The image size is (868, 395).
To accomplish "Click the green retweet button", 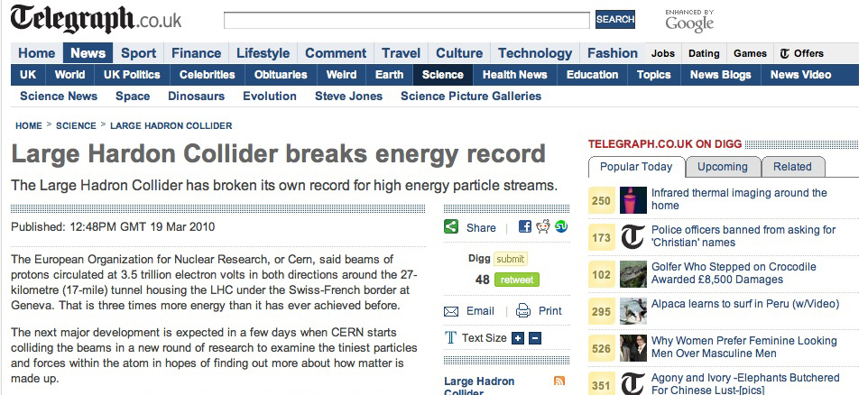I will pos(516,280).
